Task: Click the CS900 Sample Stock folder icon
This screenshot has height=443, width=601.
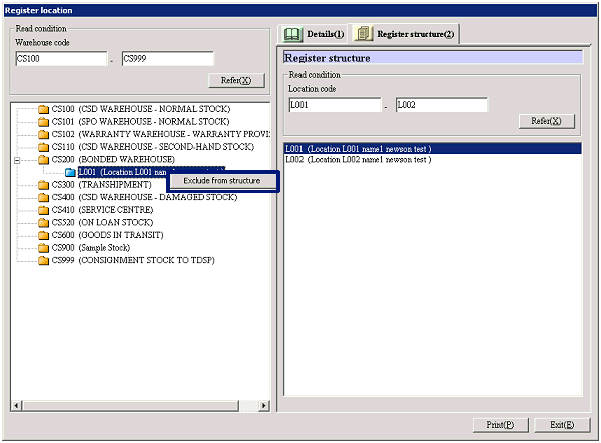Action: (x=43, y=248)
